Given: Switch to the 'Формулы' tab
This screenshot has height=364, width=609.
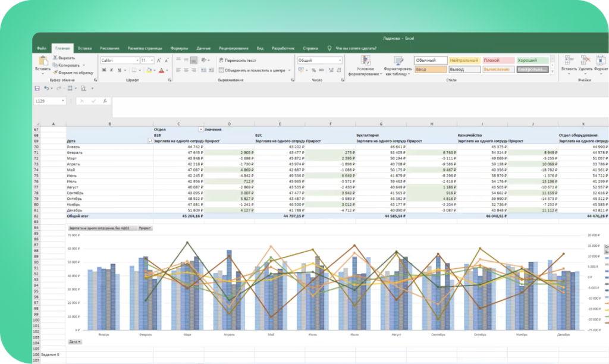Looking at the screenshot, I should (x=179, y=48).
